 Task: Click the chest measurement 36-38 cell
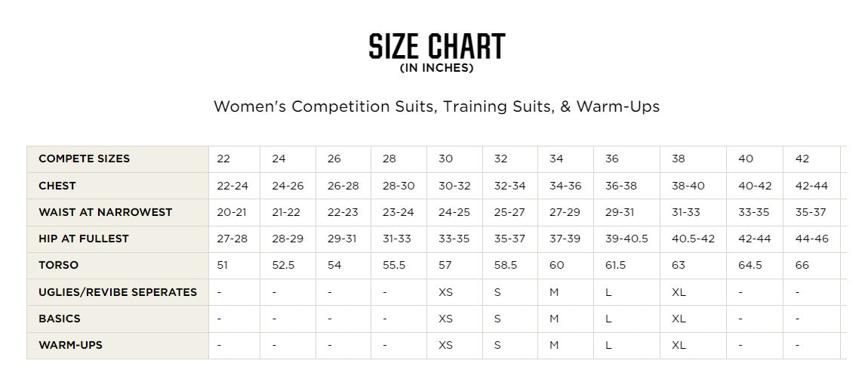tap(620, 186)
